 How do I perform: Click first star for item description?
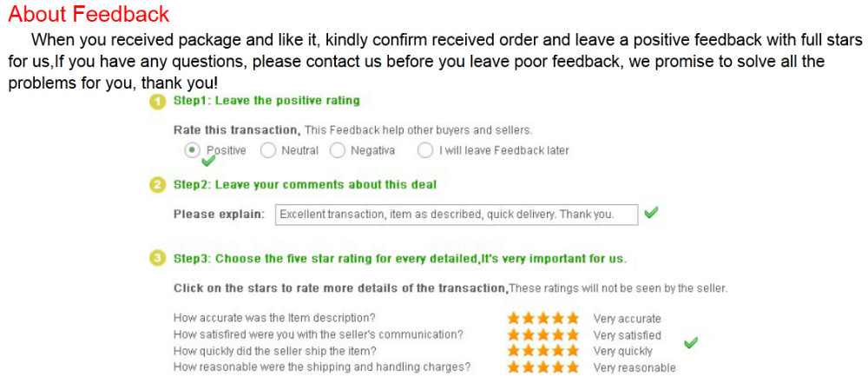click(x=514, y=318)
